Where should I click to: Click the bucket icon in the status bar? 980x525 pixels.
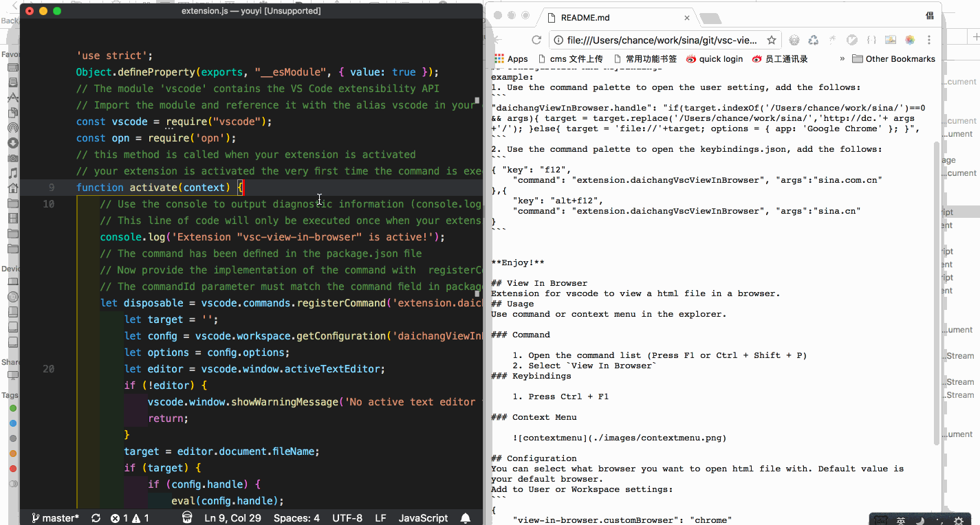[187, 518]
